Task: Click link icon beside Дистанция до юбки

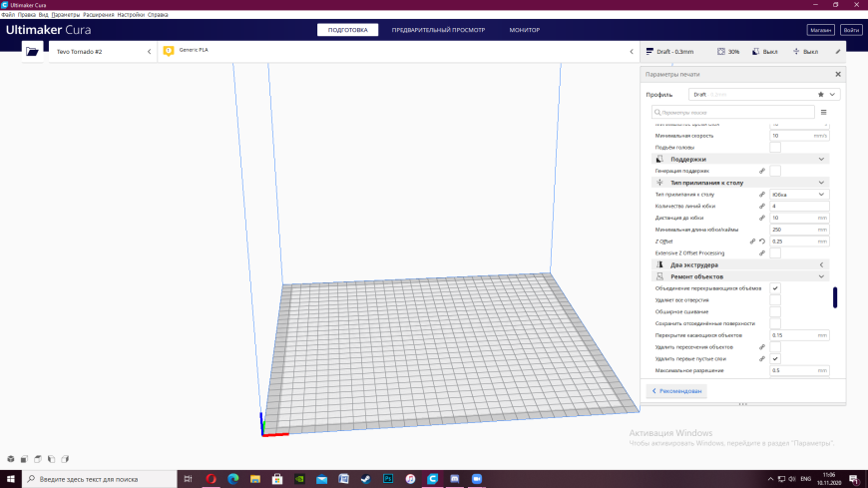Action: tap(762, 218)
